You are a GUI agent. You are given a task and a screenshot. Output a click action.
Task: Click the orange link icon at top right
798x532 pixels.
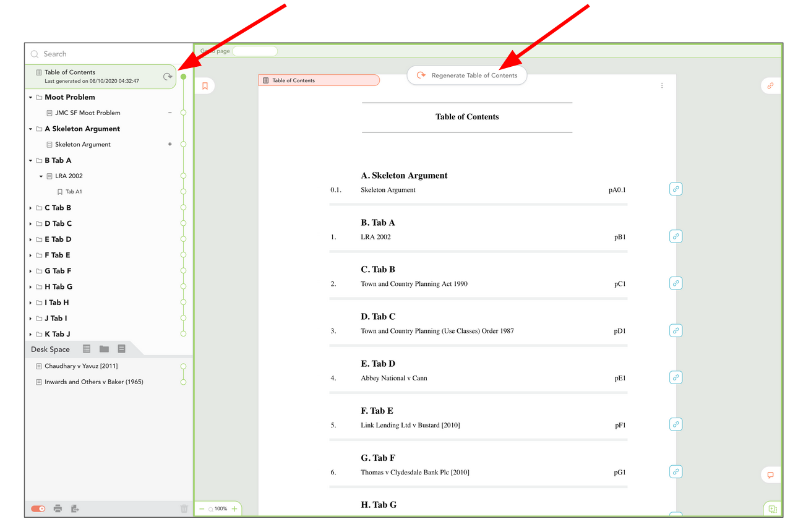pos(770,86)
